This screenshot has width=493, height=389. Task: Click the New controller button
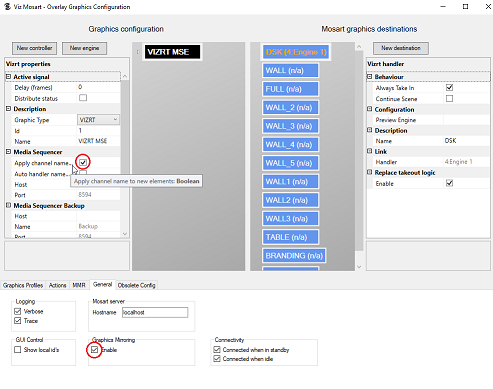(x=34, y=48)
